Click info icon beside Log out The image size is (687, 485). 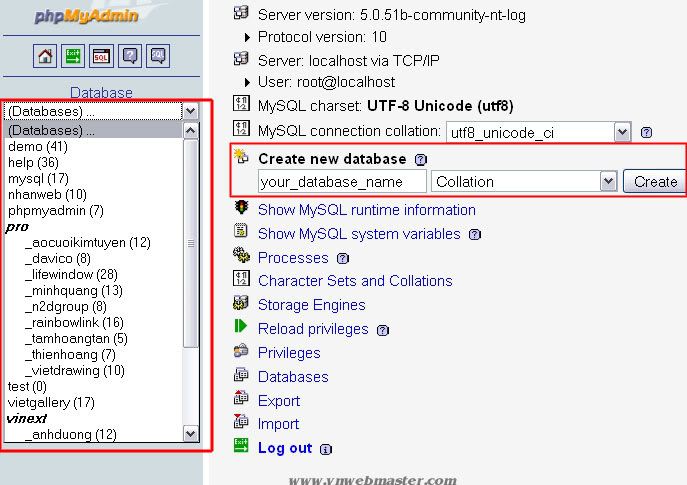(x=326, y=449)
